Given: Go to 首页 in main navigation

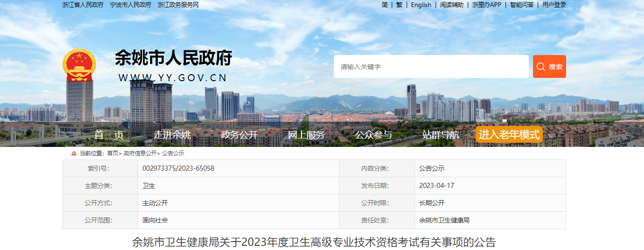Looking at the screenshot, I should [x=109, y=135].
